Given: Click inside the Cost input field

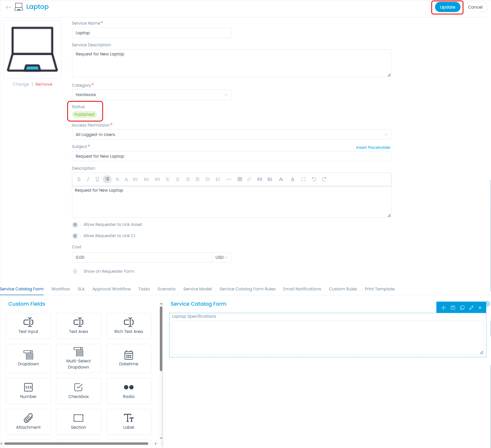Looking at the screenshot, I should click(x=142, y=257).
